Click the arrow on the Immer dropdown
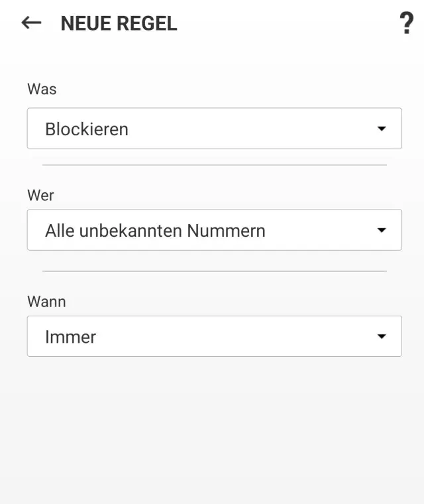 click(x=382, y=337)
